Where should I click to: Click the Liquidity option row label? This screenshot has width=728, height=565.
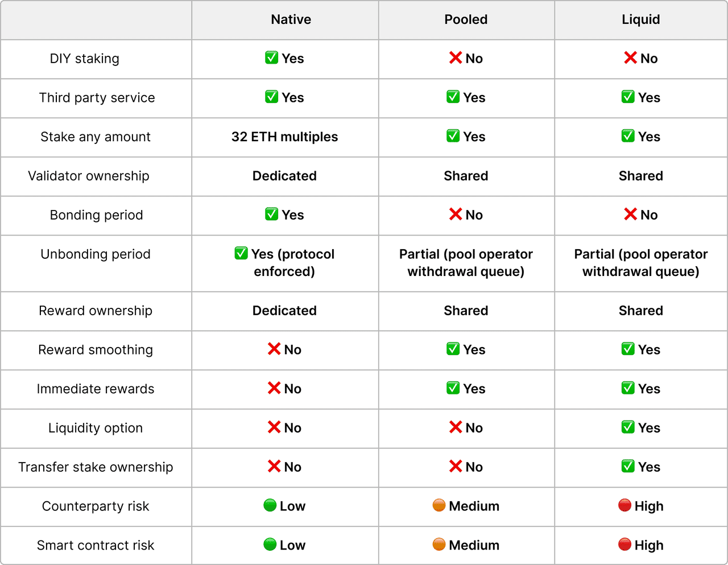[x=96, y=428]
